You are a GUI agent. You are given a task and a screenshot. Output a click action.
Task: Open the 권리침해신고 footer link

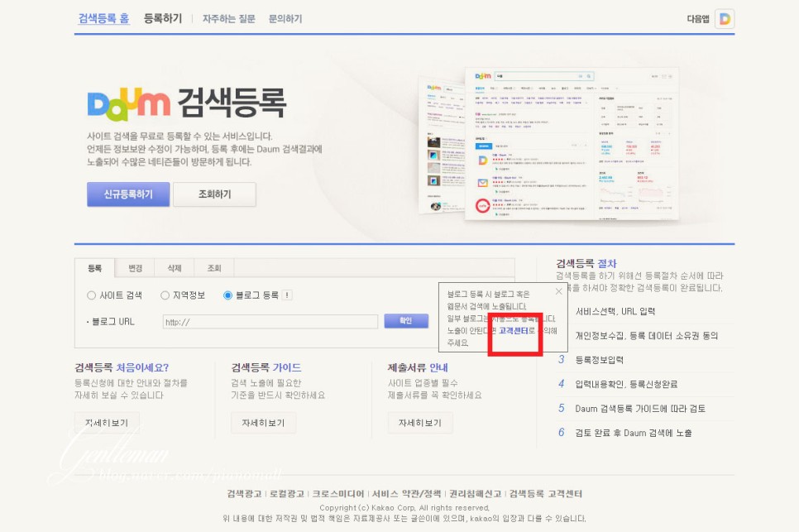[x=475, y=493]
